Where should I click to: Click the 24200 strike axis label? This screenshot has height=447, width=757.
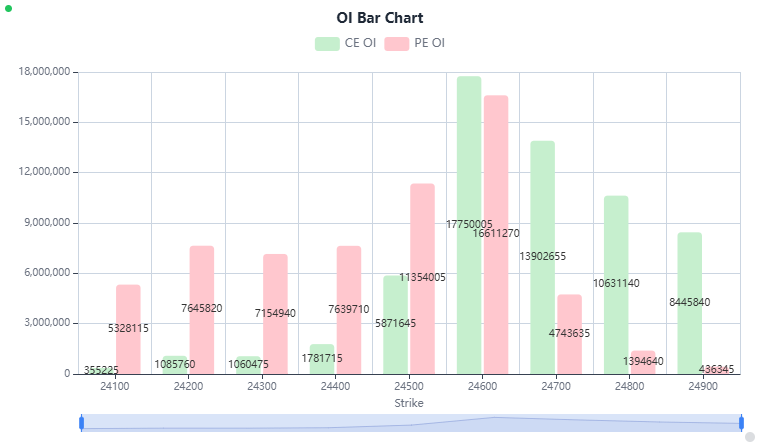pos(188,386)
